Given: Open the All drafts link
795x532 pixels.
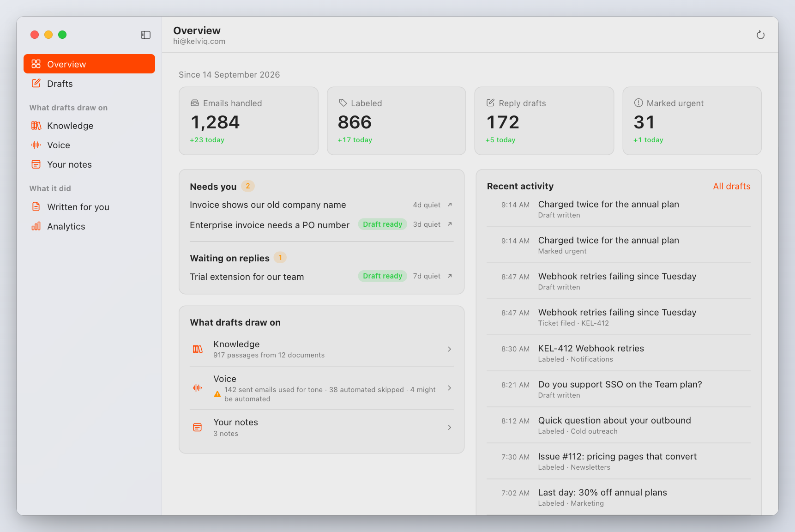Looking at the screenshot, I should pyautogui.click(x=731, y=186).
